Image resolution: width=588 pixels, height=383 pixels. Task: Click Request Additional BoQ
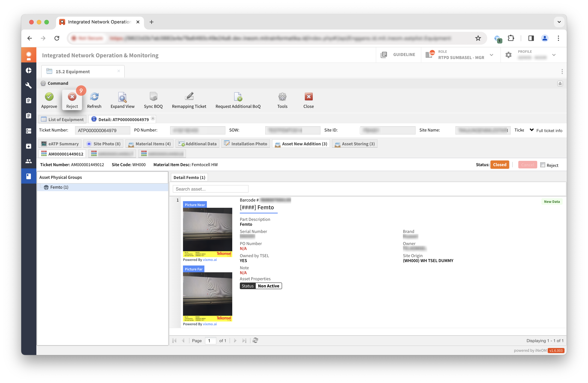pyautogui.click(x=238, y=100)
